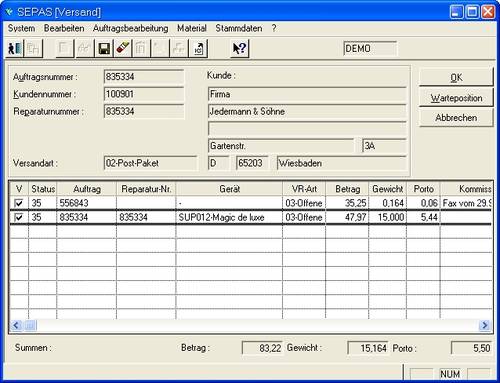Click the greyed-out toolbar icon right of blank page
Image resolution: width=500 pixels, height=383 pixels.
click(x=85, y=49)
